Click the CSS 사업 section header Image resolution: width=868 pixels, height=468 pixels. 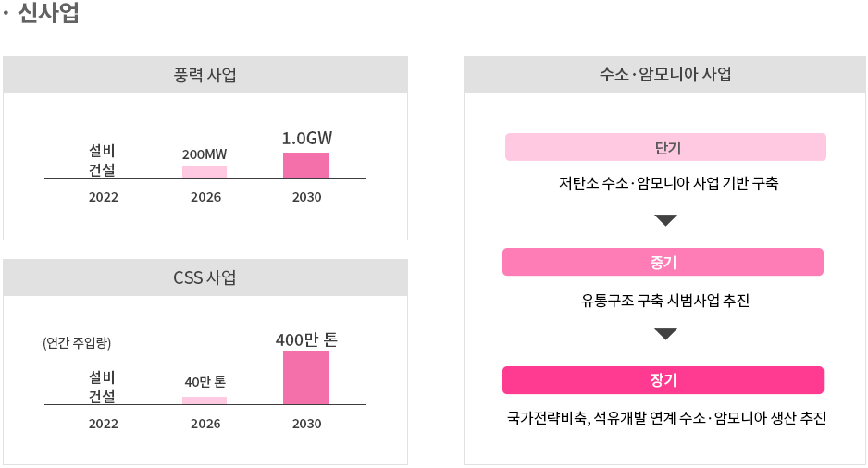[205, 277]
